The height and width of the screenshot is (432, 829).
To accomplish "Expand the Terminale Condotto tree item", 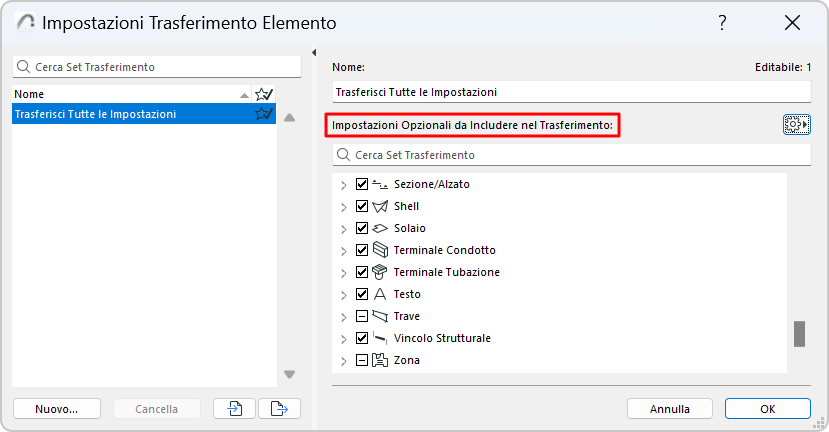I will tap(344, 250).
